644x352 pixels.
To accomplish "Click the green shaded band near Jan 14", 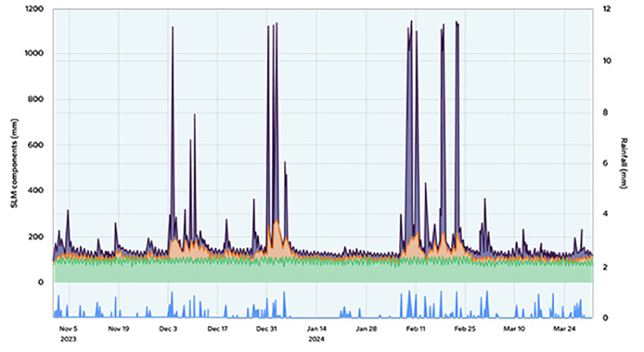I will [x=317, y=273].
